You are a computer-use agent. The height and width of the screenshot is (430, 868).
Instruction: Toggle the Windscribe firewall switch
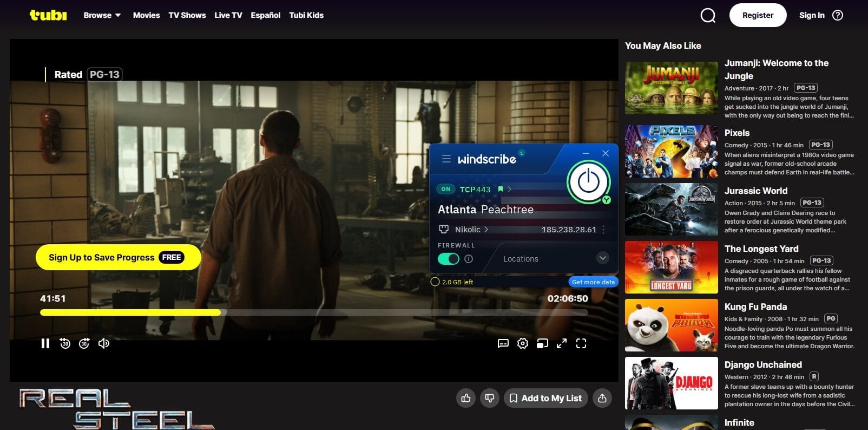[449, 259]
